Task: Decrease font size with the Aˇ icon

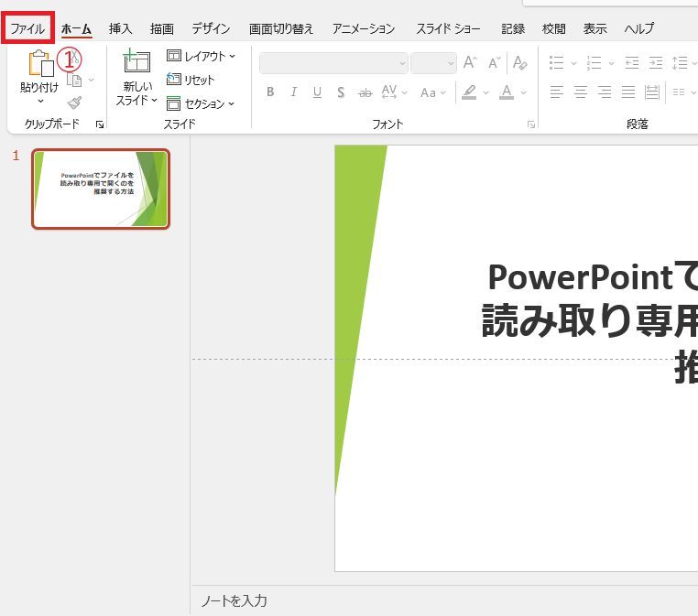Action: pos(494,63)
